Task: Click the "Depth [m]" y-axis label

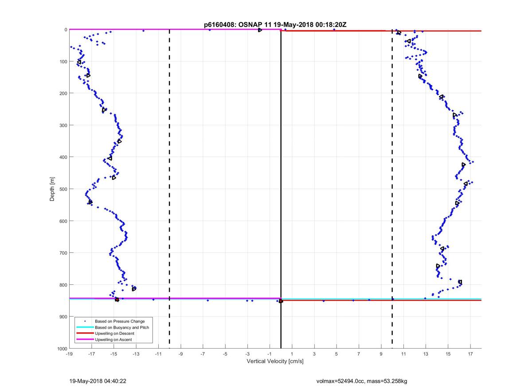Action: pos(52,189)
